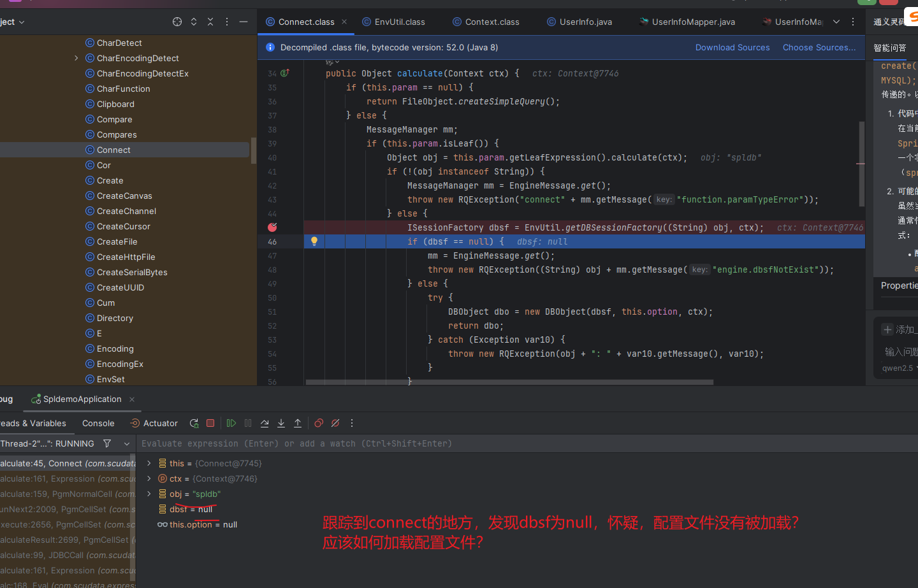Expand the ctx variable node

pos(149,478)
